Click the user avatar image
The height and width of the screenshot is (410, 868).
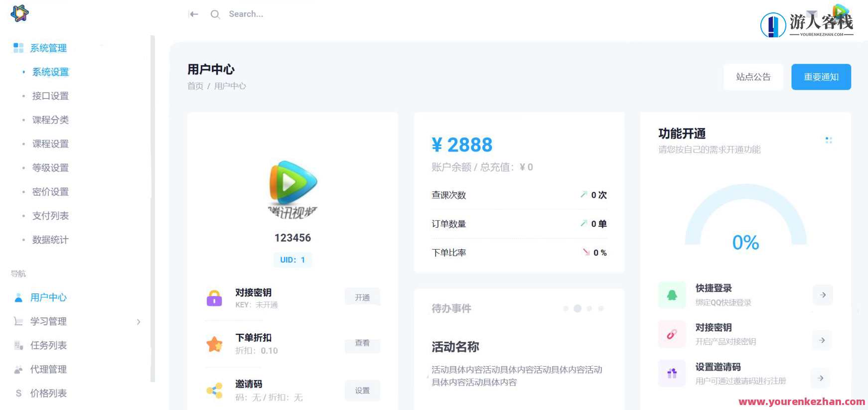pos(293,189)
